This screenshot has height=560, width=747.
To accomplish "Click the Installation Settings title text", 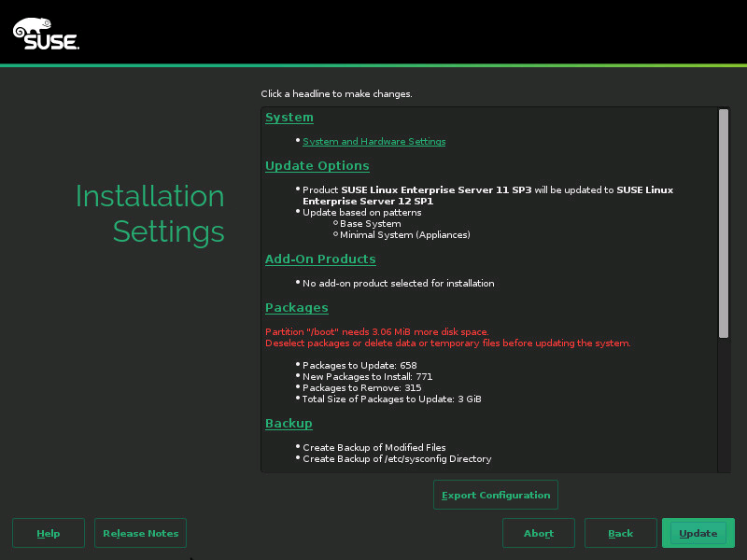I will pos(149,214).
